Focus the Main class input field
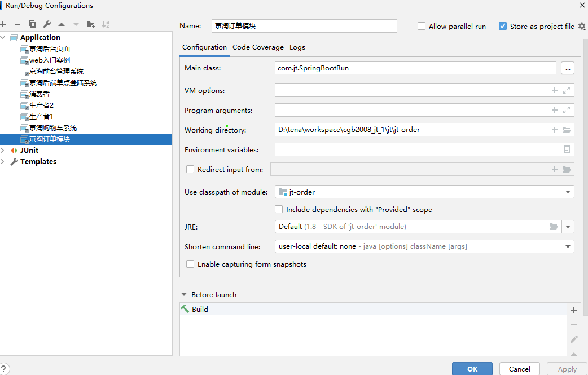This screenshot has width=588, height=375. point(415,68)
